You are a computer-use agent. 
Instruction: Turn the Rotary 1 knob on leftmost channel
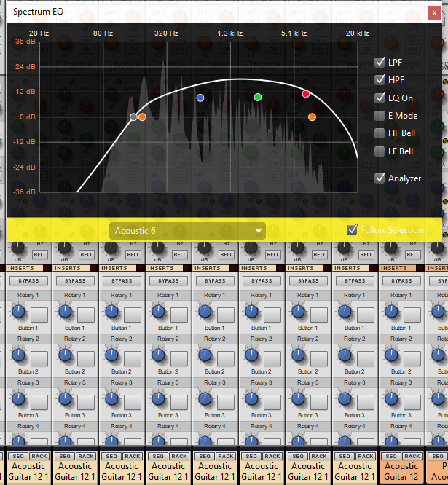point(19,312)
